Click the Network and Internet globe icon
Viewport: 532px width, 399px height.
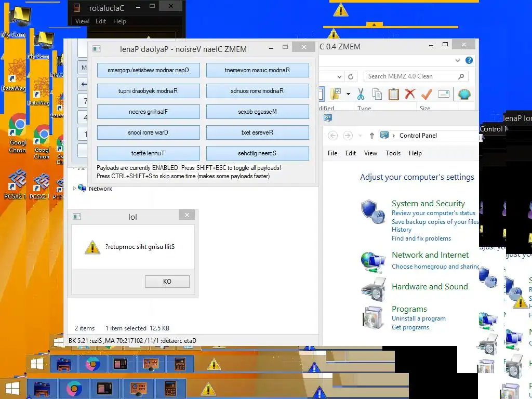pyautogui.click(x=373, y=262)
